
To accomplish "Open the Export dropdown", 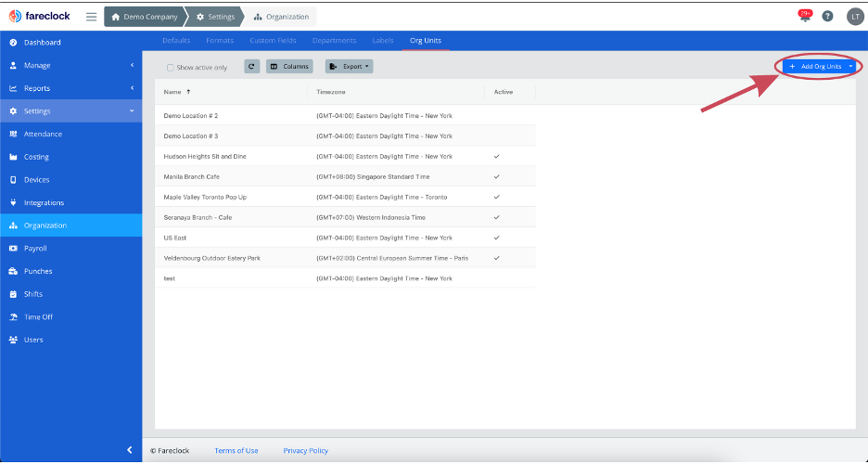I will [350, 67].
